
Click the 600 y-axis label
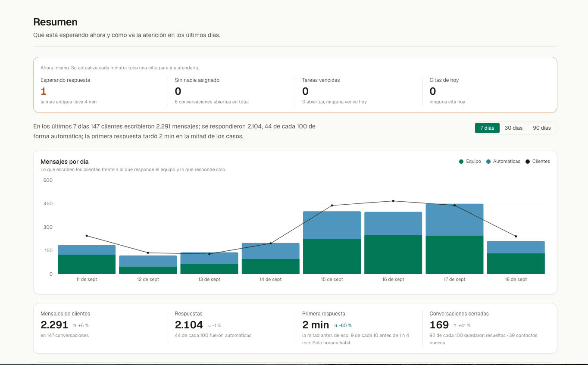48,180
